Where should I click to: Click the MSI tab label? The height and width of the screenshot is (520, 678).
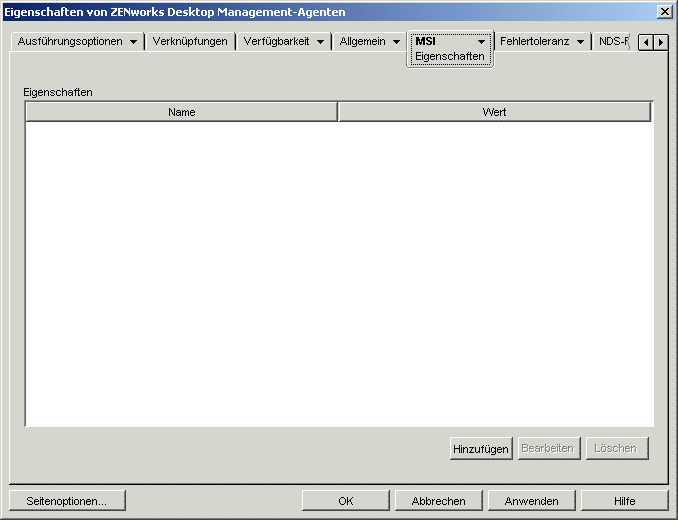pos(425,41)
